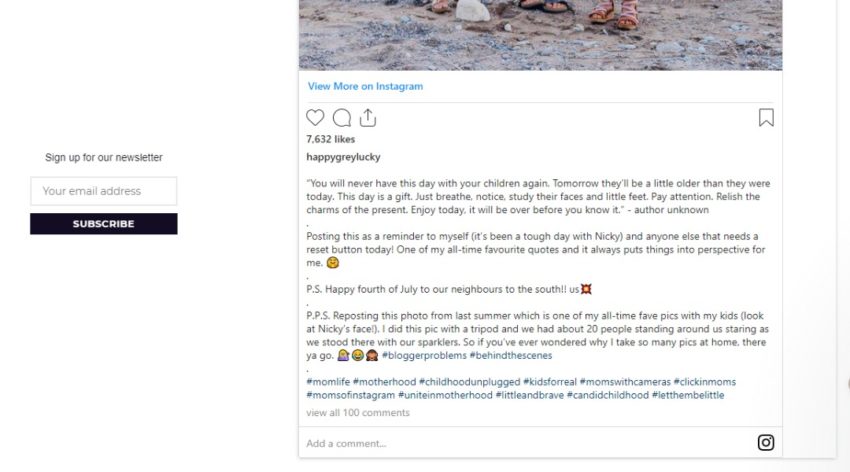
Task: Click the View More on Instagram link
Action: point(365,86)
